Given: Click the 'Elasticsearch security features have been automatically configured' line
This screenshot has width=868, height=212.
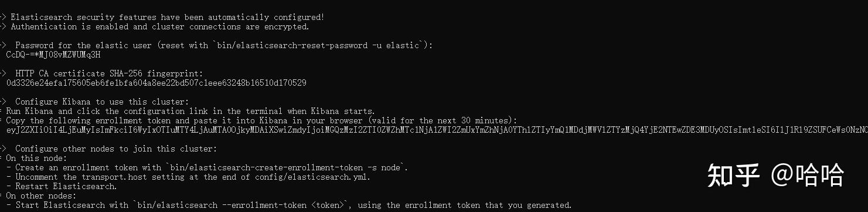Looking at the screenshot, I should pyautogui.click(x=168, y=17).
